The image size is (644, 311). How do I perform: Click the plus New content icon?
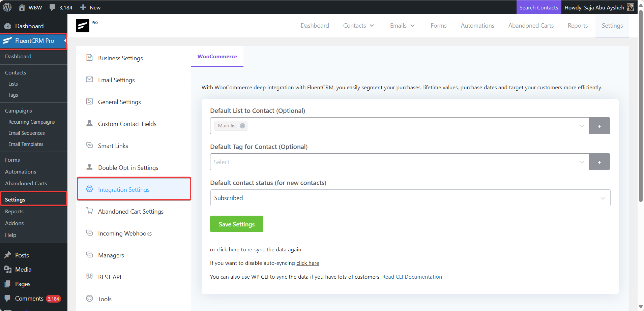pyautogui.click(x=83, y=7)
